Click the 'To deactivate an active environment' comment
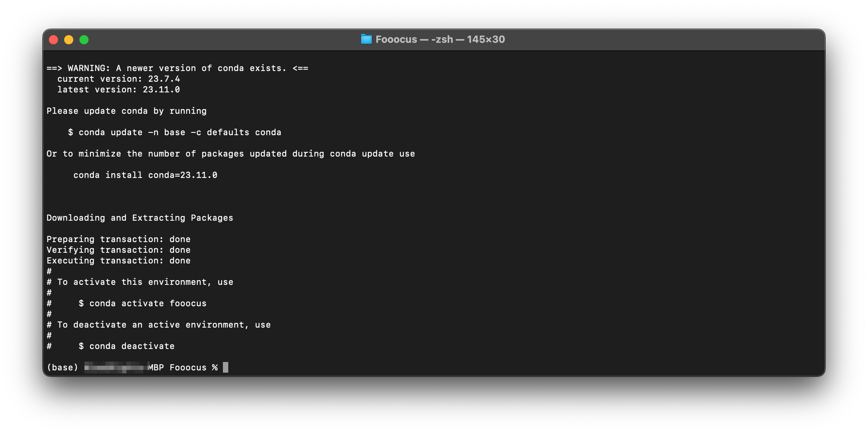Image resolution: width=868 pixels, height=433 pixels. (163, 325)
